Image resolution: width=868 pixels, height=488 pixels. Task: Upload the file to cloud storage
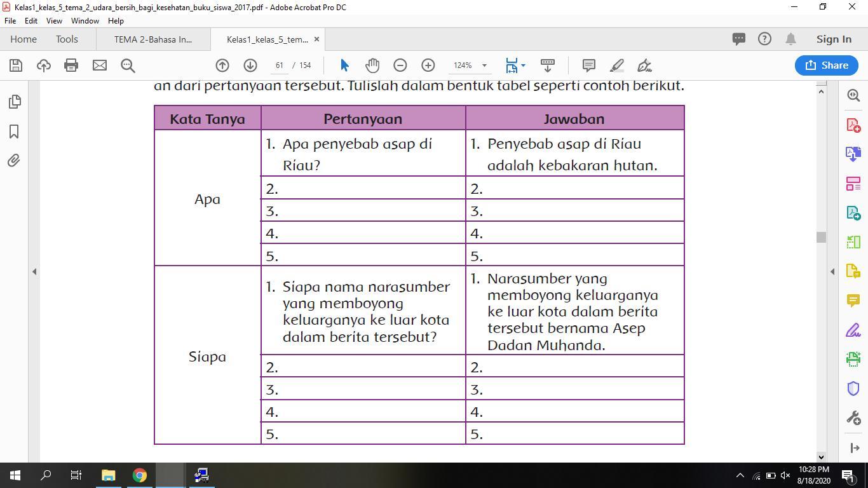pyautogui.click(x=44, y=65)
